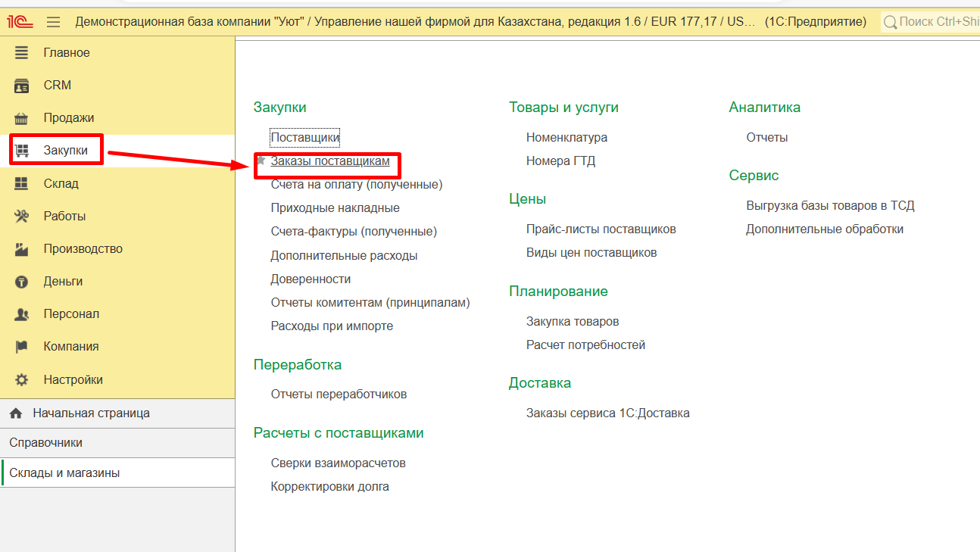The image size is (980, 552).
Task: Open the Отчеты analytics link
Action: coord(766,138)
